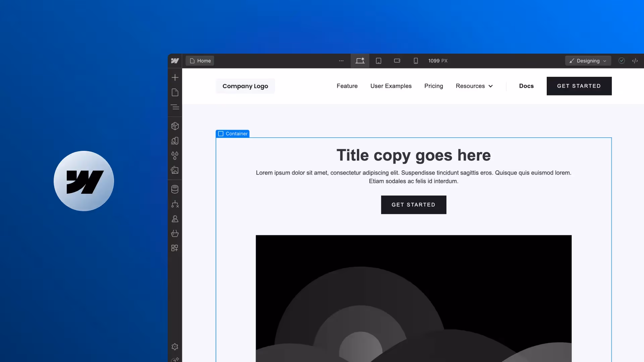
Task: Click the Home page tab
Action: (200, 61)
